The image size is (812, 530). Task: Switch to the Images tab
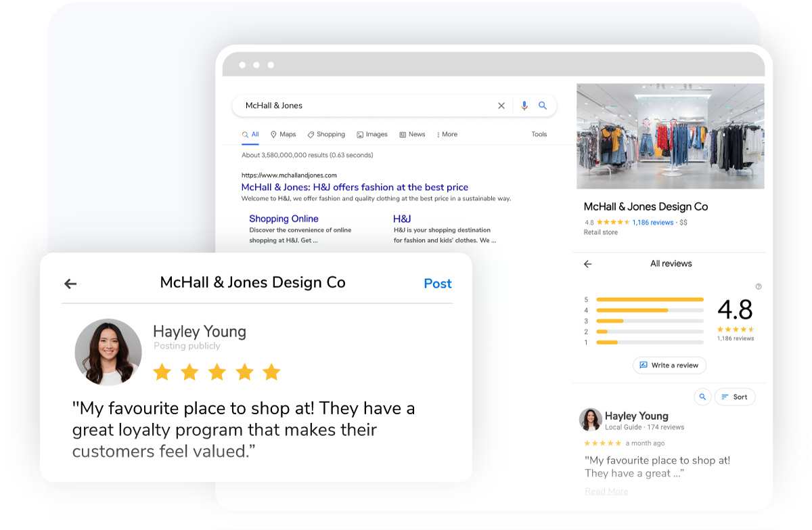pyautogui.click(x=372, y=134)
